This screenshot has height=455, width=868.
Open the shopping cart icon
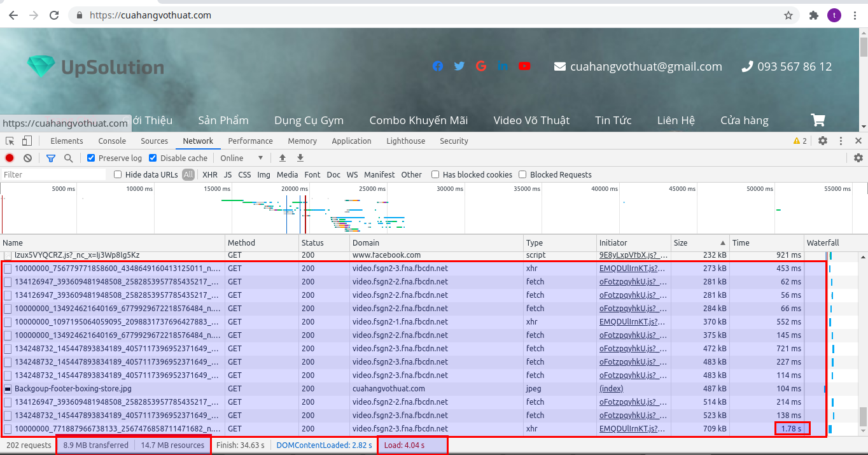coord(818,120)
